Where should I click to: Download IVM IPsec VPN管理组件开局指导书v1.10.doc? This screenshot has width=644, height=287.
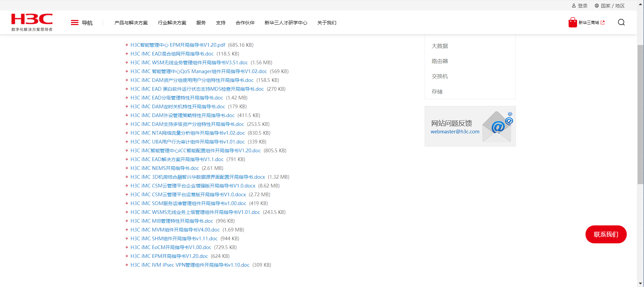pyautogui.click(x=190, y=265)
